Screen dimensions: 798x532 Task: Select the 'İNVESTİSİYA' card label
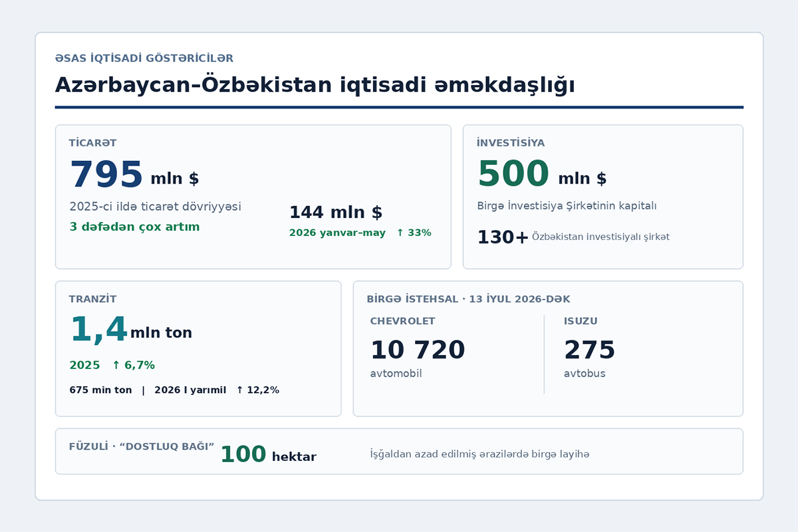click(511, 143)
